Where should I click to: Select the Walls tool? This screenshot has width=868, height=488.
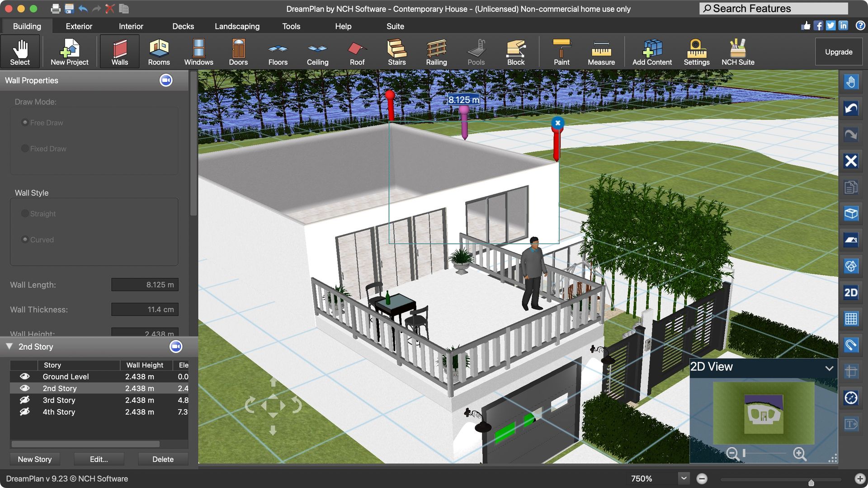tap(119, 51)
